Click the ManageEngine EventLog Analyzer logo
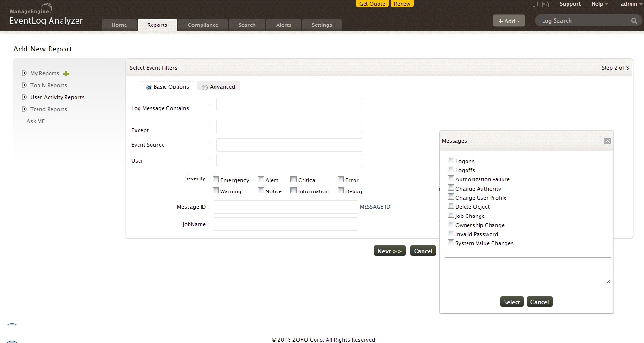Image resolution: width=644 pixels, height=343 pixels. 46,15
